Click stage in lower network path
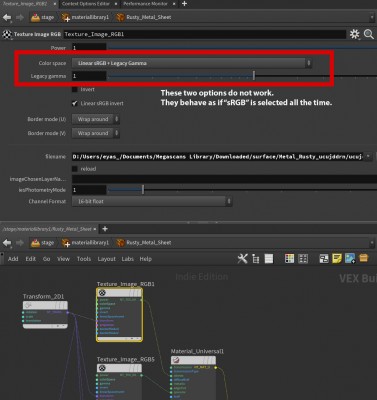The height and width of the screenshot is (400, 377). point(42,243)
